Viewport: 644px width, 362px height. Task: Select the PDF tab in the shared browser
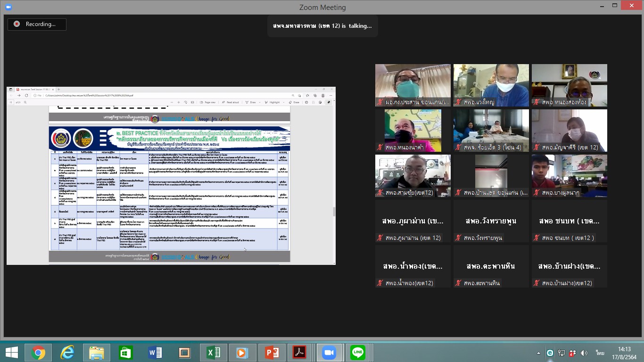(x=34, y=89)
